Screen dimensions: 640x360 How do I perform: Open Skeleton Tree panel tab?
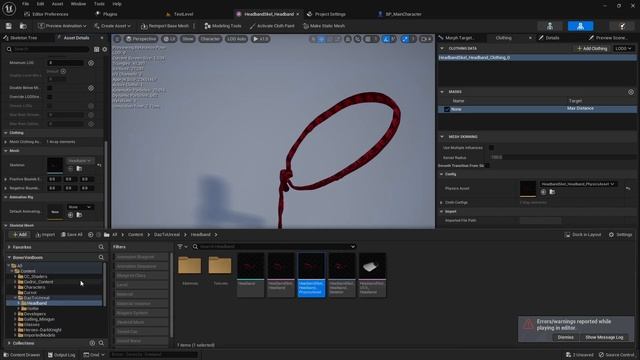pyautogui.click(x=20, y=38)
